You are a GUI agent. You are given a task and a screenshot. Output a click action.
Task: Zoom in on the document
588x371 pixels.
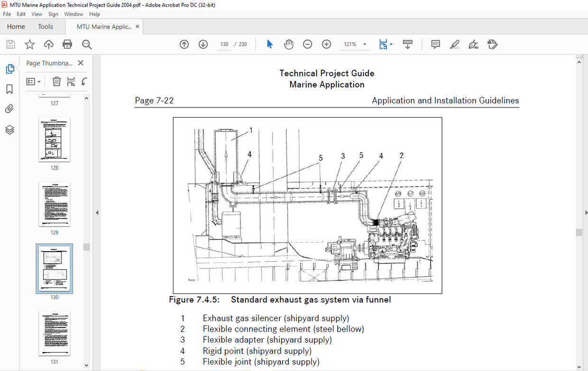[326, 44]
